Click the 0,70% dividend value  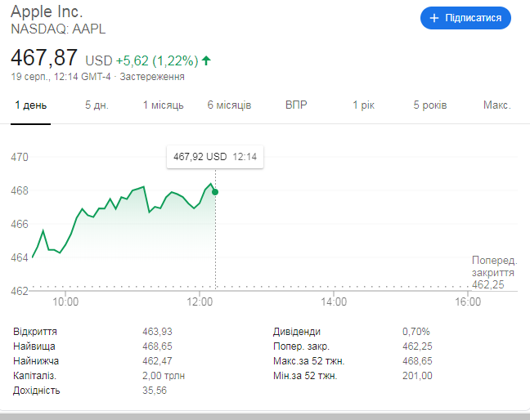pos(416,332)
